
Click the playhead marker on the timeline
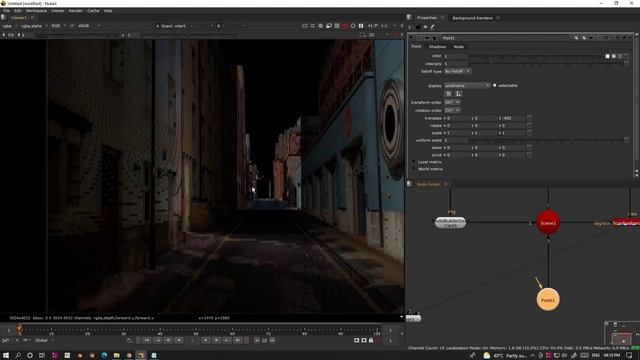coord(20,329)
